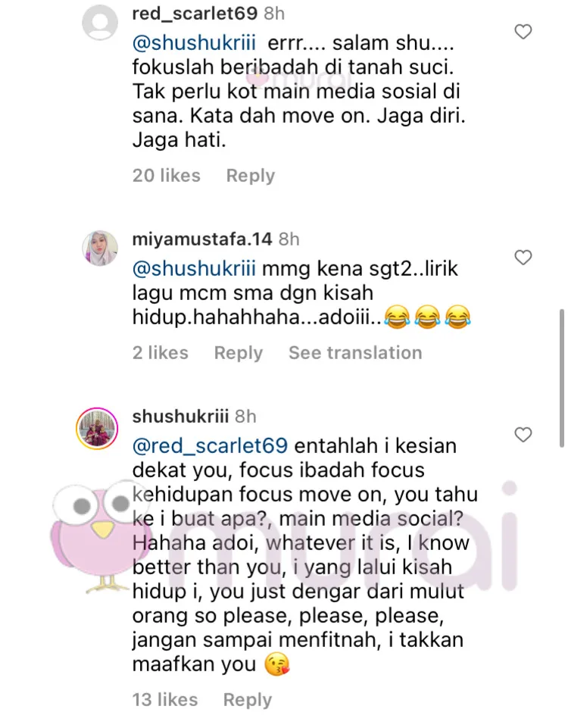Open the @shushukriii mention in red_scarlet69's comment
This screenshot has height=728, width=568.
pos(194,43)
